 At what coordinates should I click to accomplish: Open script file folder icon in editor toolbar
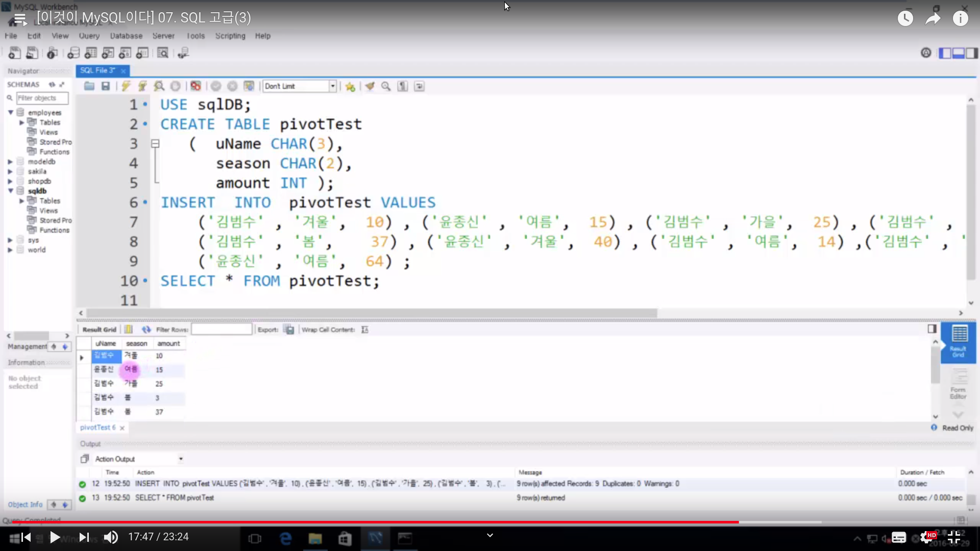[89, 86]
